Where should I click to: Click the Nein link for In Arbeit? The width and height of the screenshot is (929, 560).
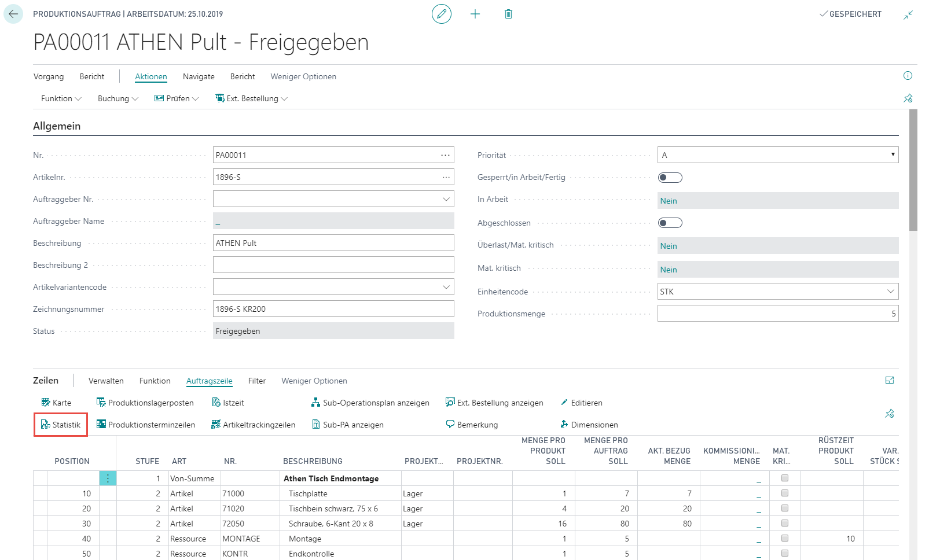(669, 201)
